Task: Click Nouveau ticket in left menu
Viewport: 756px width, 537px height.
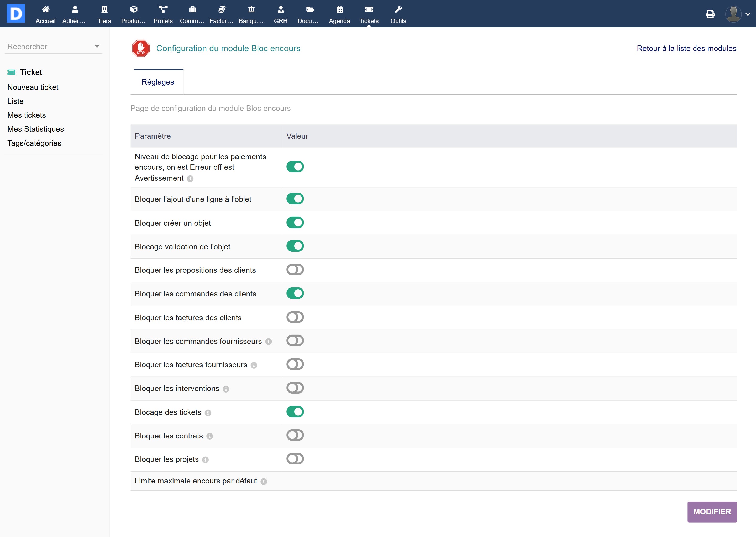Action: [x=33, y=87]
